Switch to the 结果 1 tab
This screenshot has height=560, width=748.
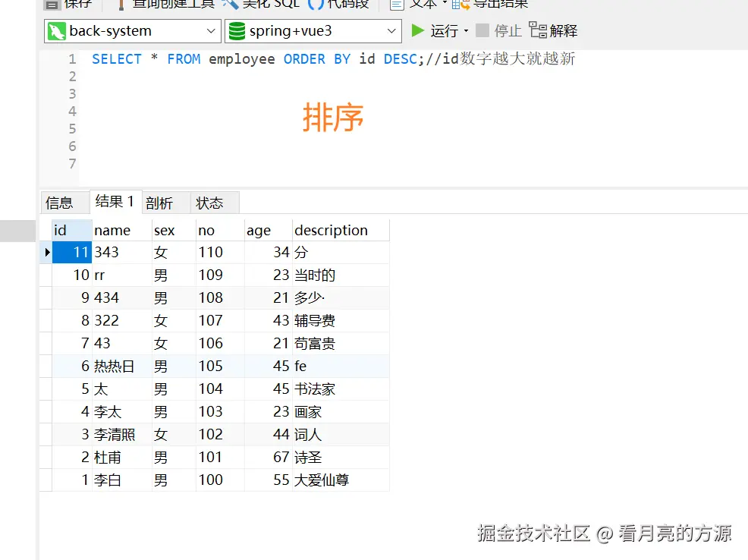(x=115, y=201)
